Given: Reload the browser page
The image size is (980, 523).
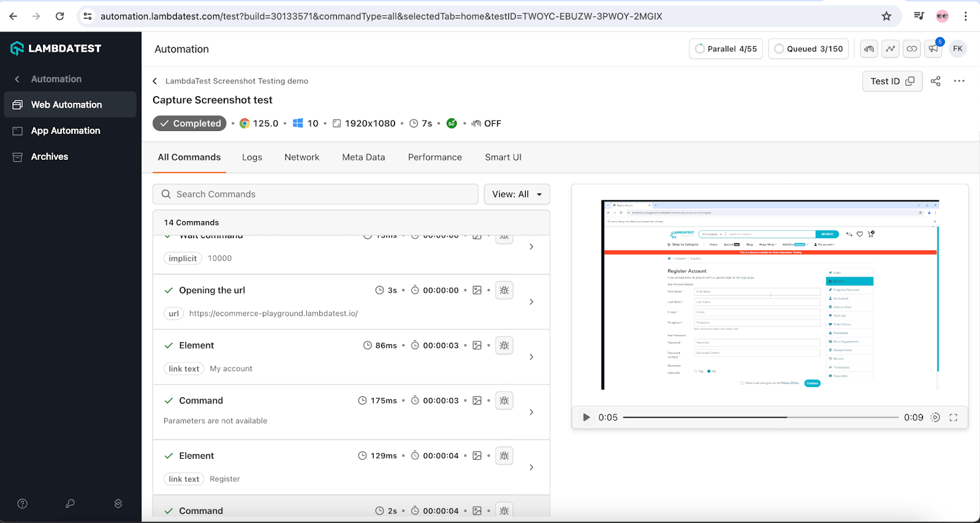Looking at the screenshot, I should click(59, 17).
